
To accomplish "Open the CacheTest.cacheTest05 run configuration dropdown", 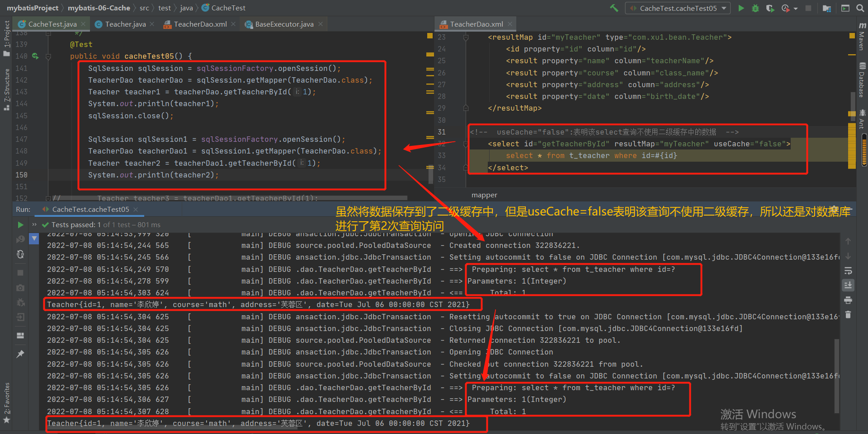I will pos(678,8).
